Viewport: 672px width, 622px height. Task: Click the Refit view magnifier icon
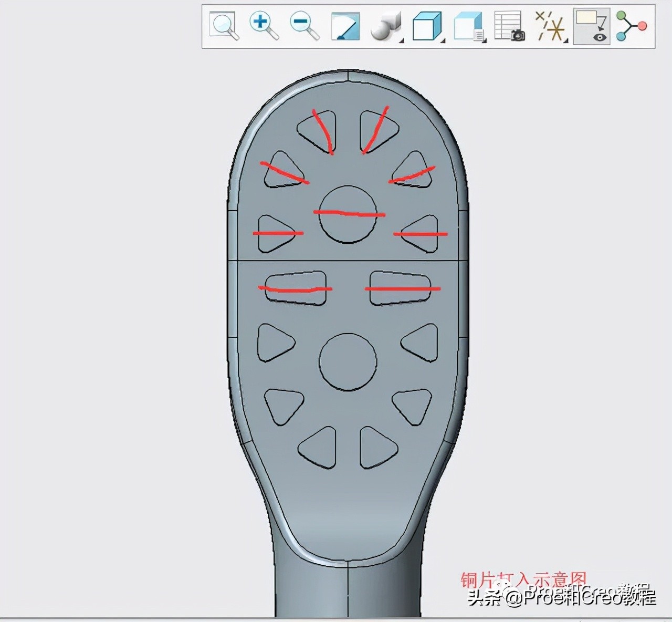coord(224,26)
